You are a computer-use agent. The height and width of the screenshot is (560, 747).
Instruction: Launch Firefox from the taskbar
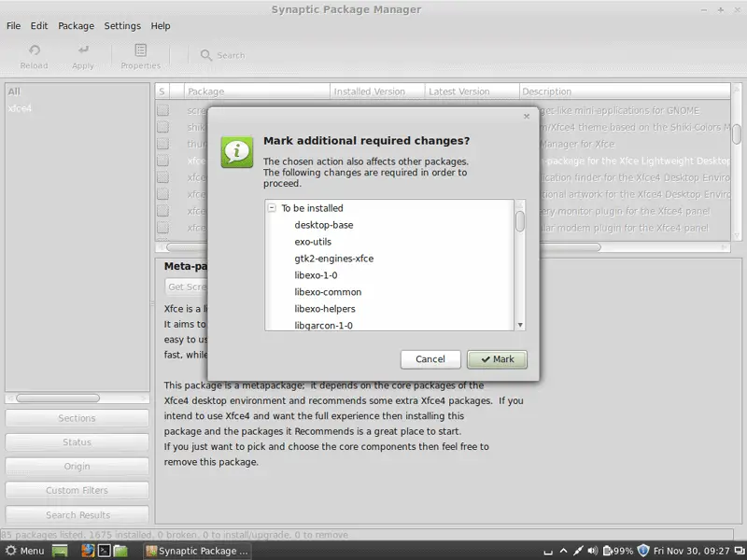(x=88, y=551)
